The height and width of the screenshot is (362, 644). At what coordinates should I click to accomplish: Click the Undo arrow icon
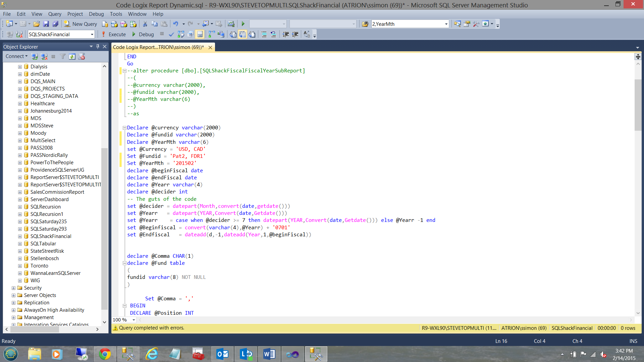tap(175, 24)
